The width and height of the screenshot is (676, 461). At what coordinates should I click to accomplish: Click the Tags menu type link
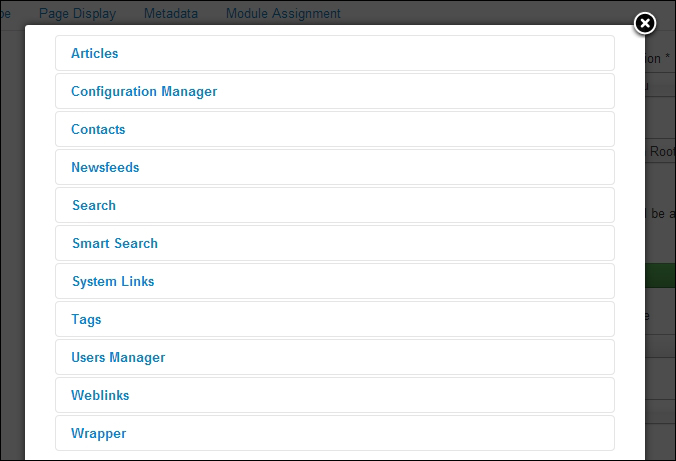(86, 319)
